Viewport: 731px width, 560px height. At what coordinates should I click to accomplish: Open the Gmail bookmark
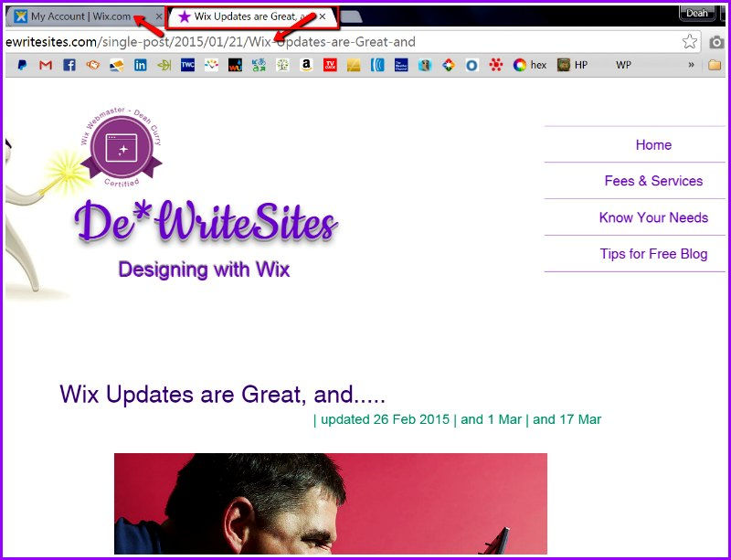pos(45,65)
